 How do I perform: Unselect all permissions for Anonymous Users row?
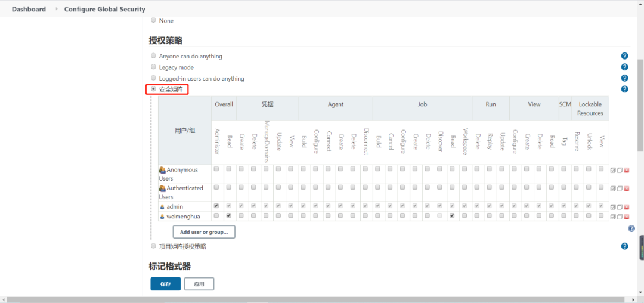(620, 170)
